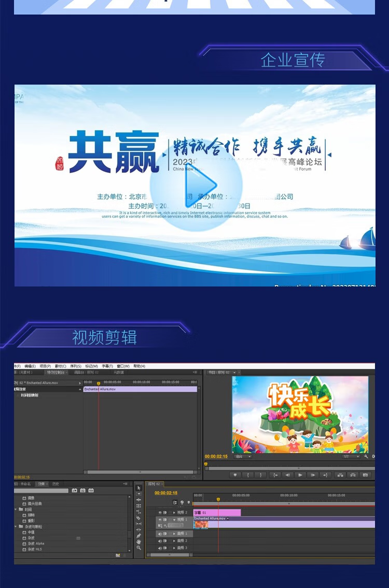Click first accelerated effects filter icon
The image size is (389, 588).
(75, 490)
